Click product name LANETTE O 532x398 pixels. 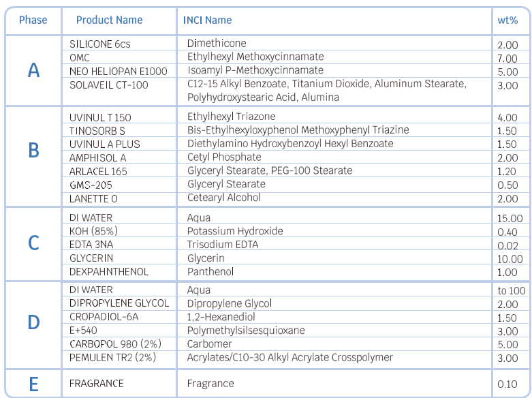tap(93, 199)
